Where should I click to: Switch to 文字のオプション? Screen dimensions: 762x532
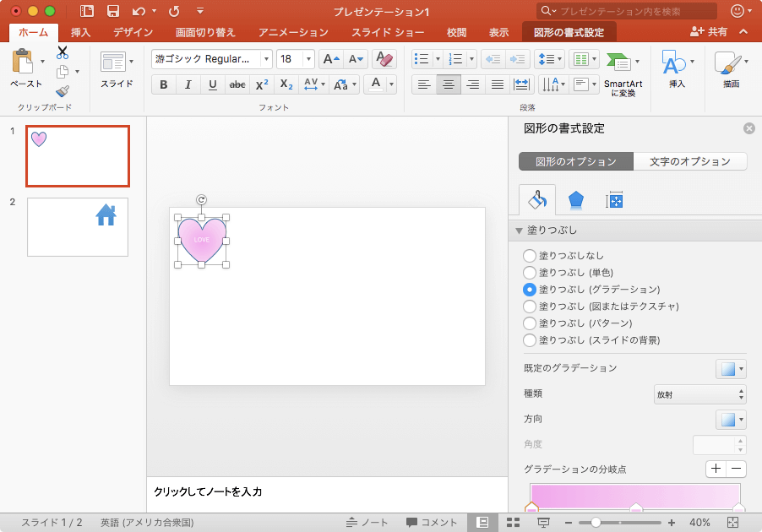689,161
